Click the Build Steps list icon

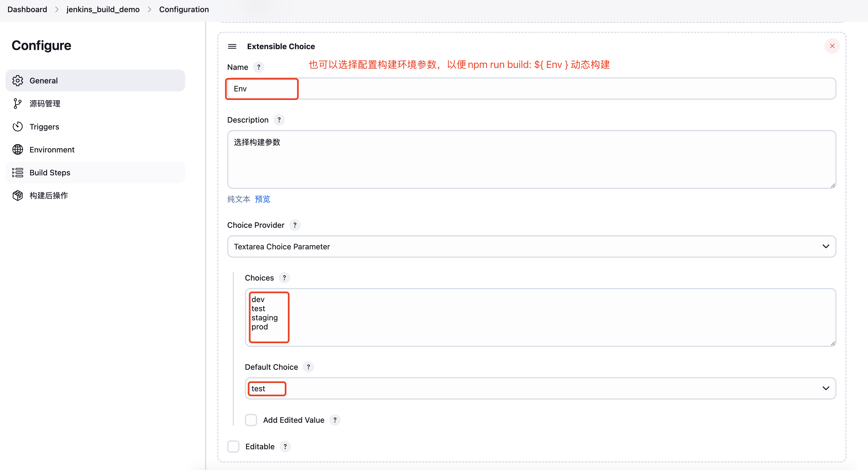17,172
